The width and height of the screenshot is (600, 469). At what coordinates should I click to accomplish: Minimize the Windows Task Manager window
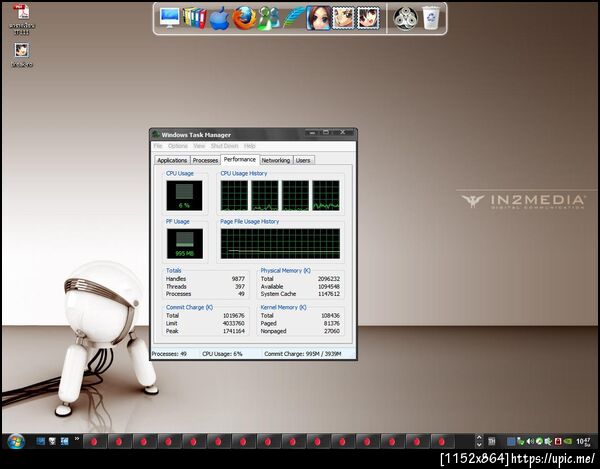[x=312, y=132]
